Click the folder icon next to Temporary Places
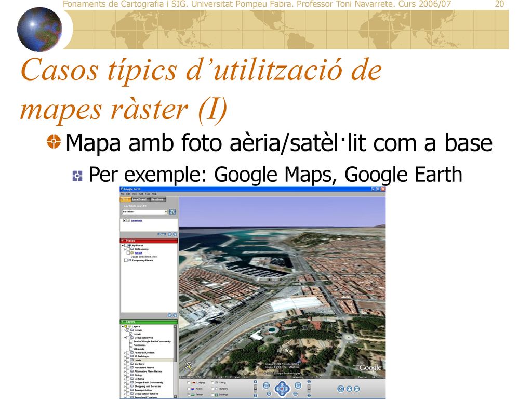The height and width of the screenshot is (399, 532). (129, 260)
